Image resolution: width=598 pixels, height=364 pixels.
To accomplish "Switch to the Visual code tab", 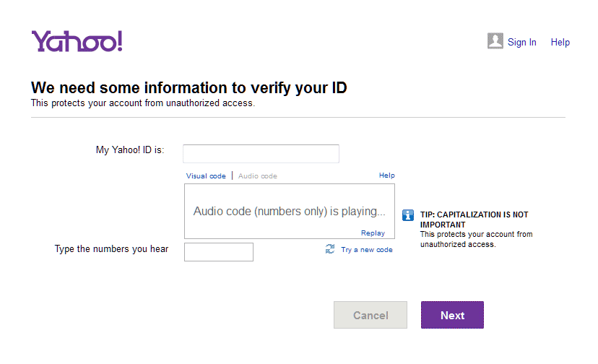I will click(206, 175).
